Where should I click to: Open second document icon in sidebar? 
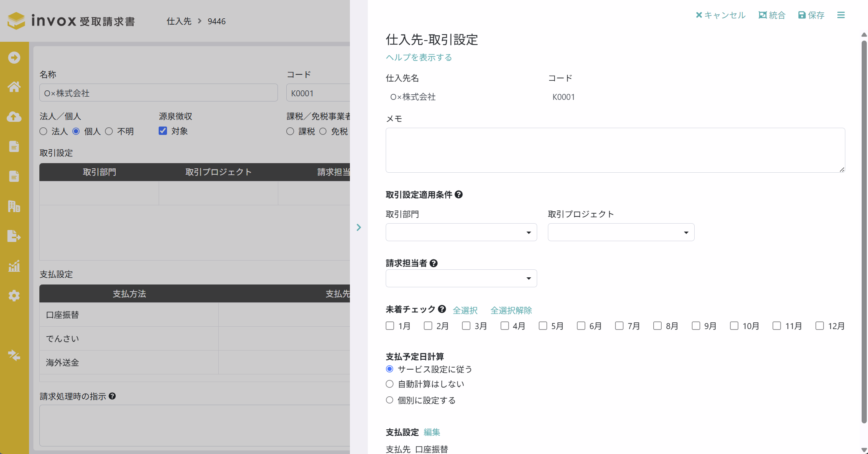pyautogui.click(x=14, y=176)
